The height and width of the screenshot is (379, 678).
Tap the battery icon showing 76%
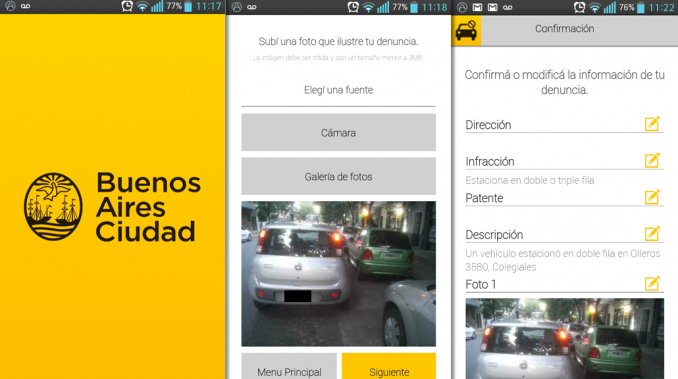(x=641, y=7)
